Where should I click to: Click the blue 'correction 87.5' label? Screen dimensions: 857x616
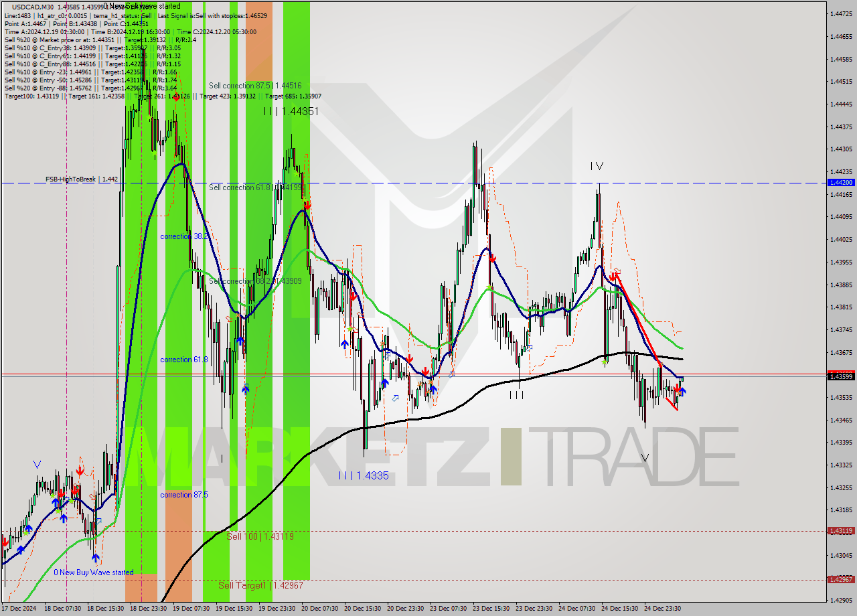[x=184, y=495]
